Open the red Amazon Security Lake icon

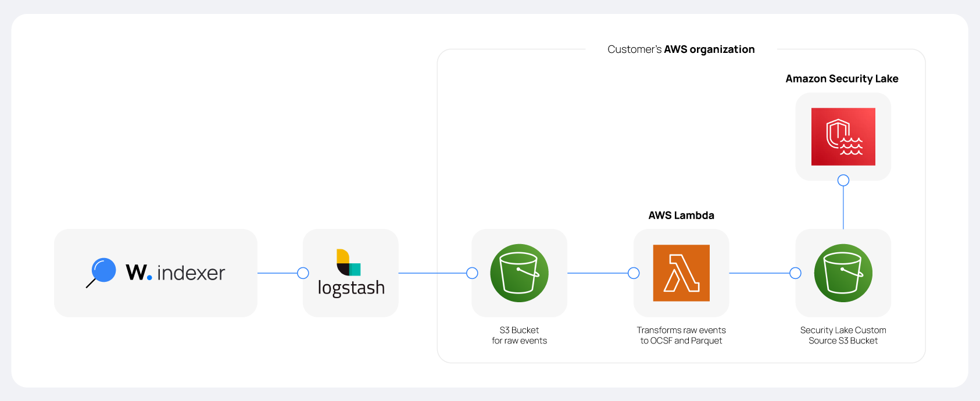pos(843,137)
